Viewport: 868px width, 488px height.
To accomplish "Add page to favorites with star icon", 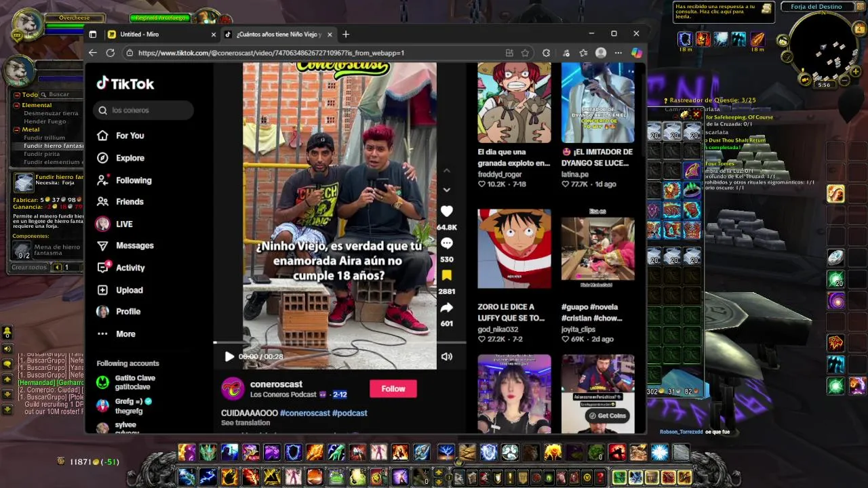I will tap(525, 53).
